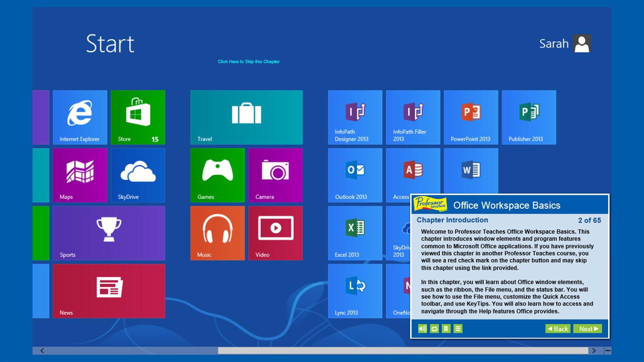
Task: Open Sarah's account picture menu
Action: (581, 43)
